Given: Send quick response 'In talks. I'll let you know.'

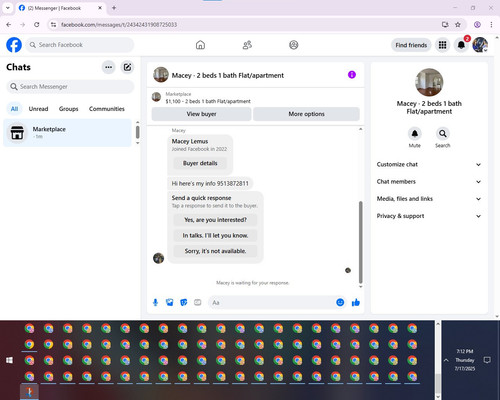Looking at the screenshot, I should pos(215,235).
